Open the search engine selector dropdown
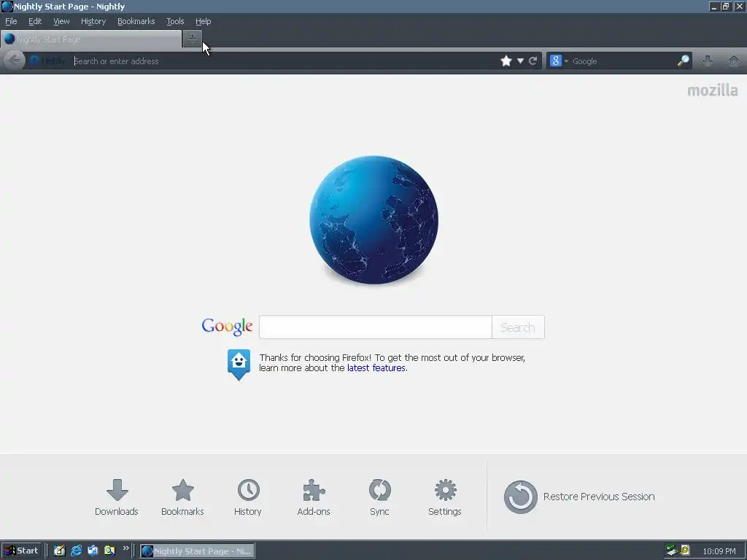Viewport: 747px width, 560px height. [x=559, y=61]
